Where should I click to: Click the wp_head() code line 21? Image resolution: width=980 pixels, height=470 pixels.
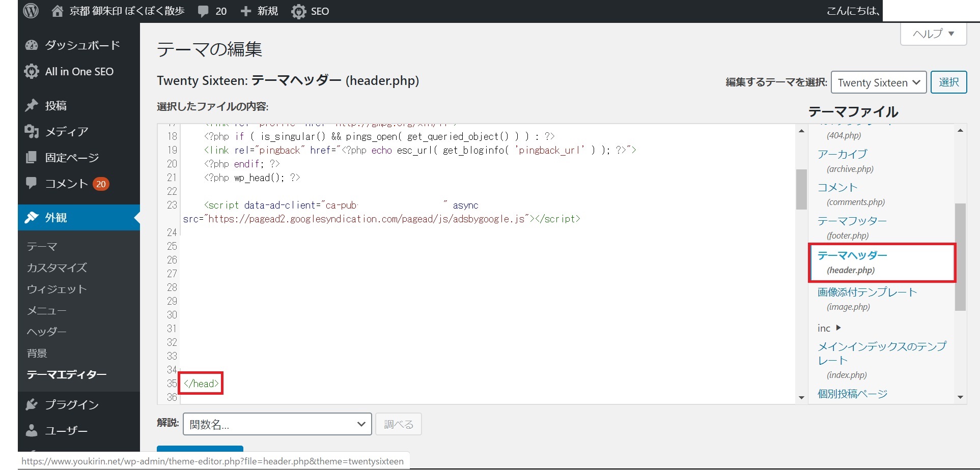coord(252,178)
